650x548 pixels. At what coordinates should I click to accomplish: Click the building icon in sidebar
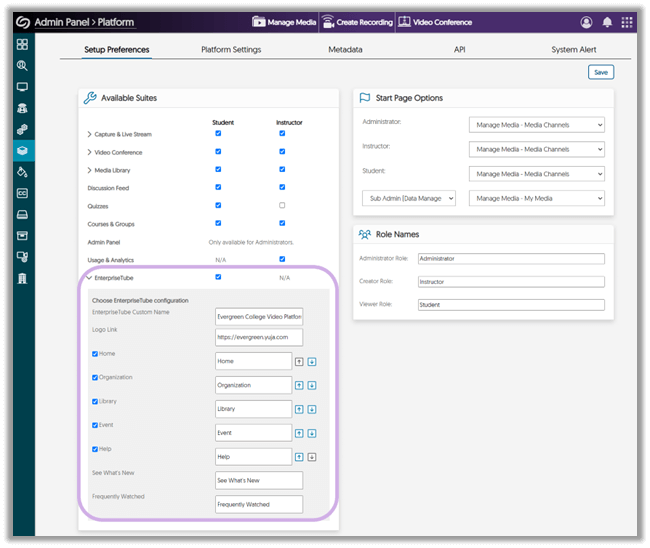click(22, 277)
